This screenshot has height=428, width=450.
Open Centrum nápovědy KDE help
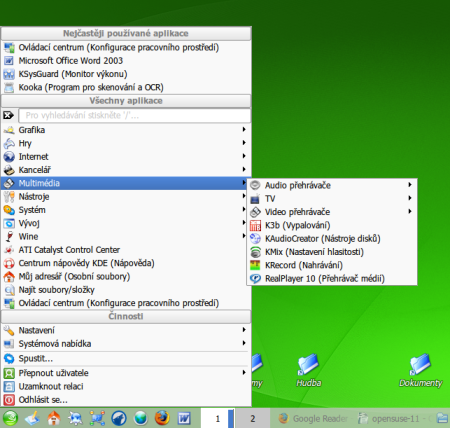[126, 263]
